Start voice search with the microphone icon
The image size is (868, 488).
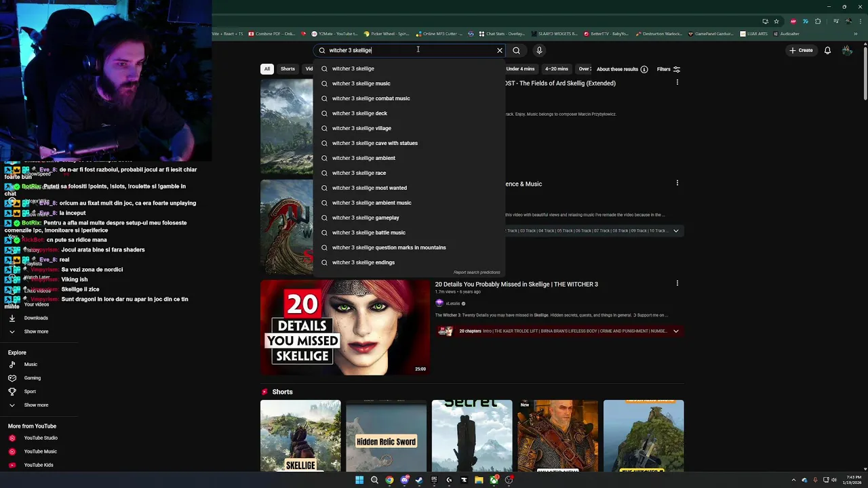[539, 50]
